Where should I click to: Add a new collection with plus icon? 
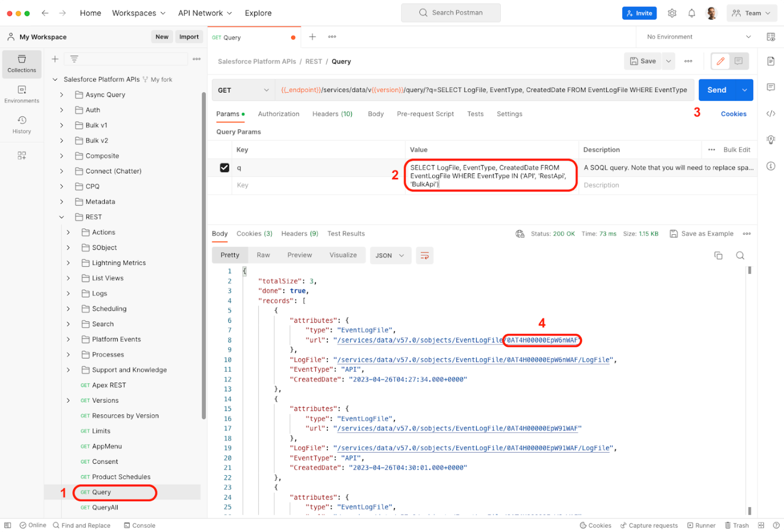55,59
